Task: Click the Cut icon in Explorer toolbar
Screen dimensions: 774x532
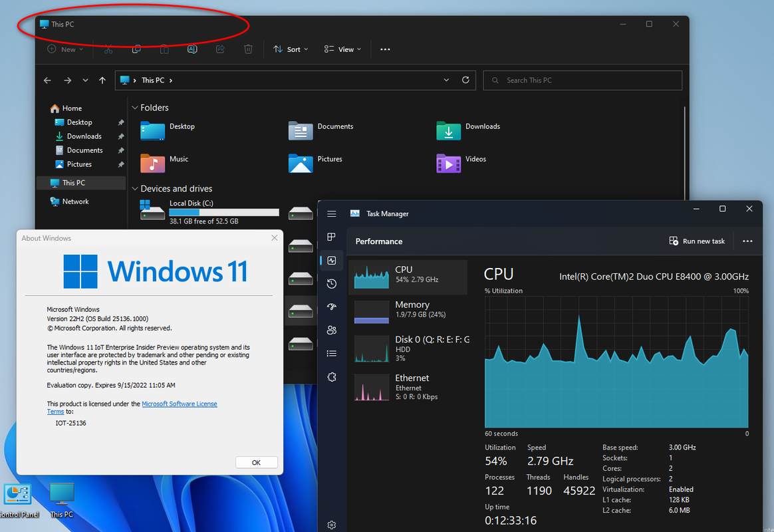Action: (x=108, y=49)
